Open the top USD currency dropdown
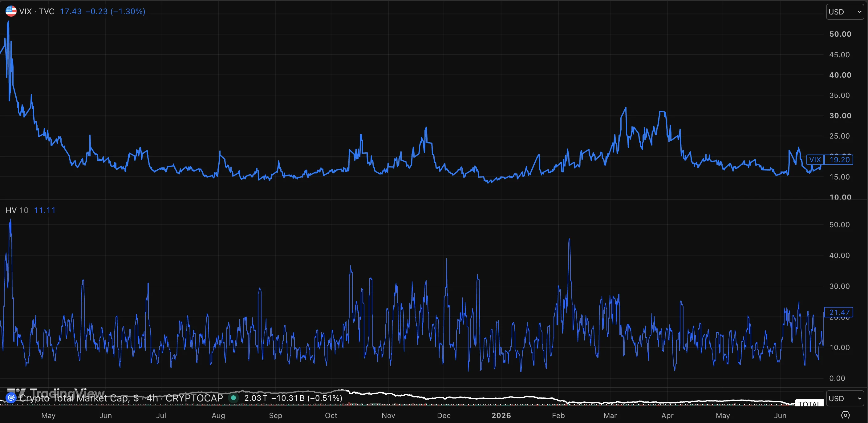The image size is (868, 423). [x=845, y=12]
